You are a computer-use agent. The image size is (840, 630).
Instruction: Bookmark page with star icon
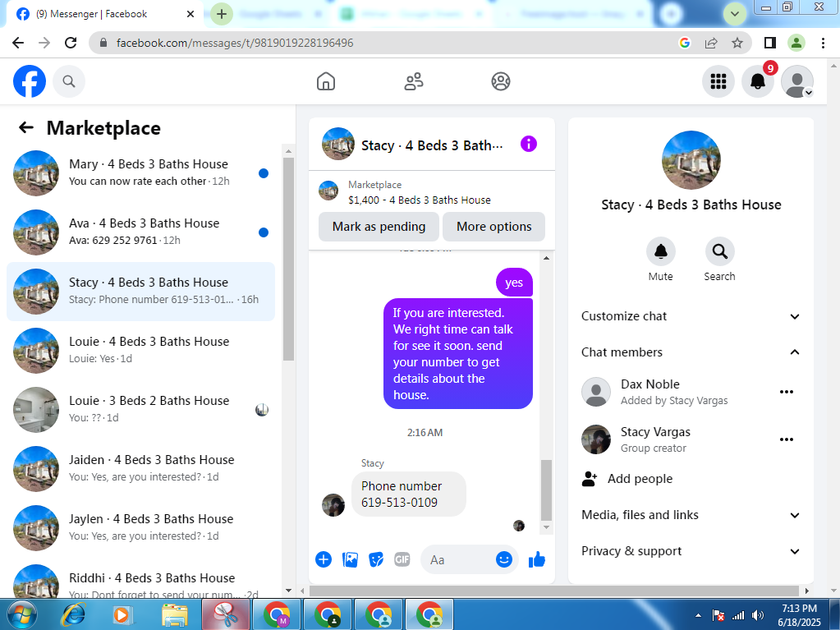737,43
